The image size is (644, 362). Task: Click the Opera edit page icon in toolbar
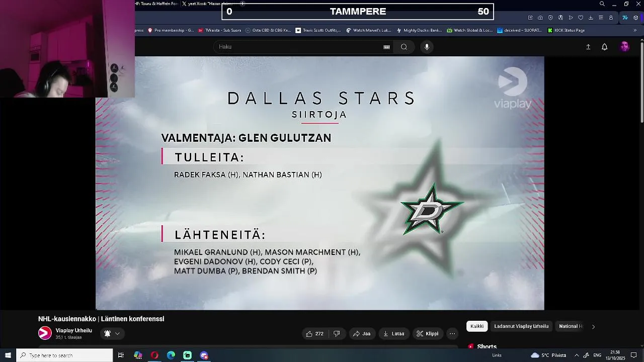(530, 18)
